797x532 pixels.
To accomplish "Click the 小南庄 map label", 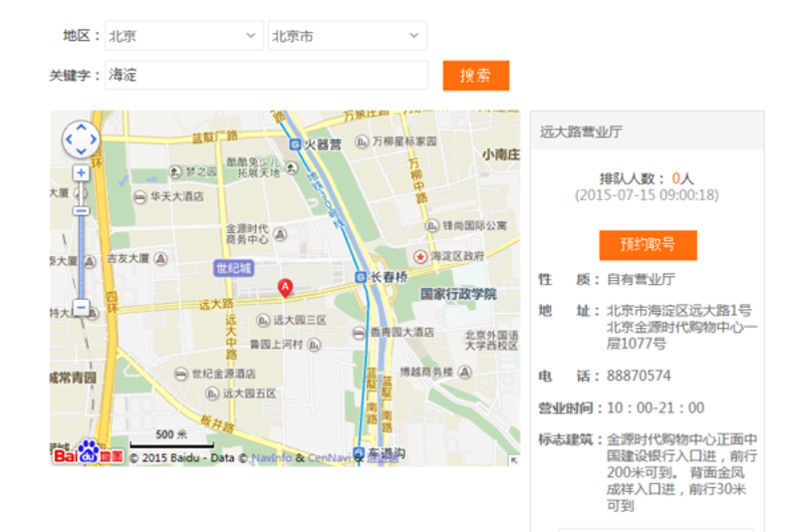I will click(501, 155).
